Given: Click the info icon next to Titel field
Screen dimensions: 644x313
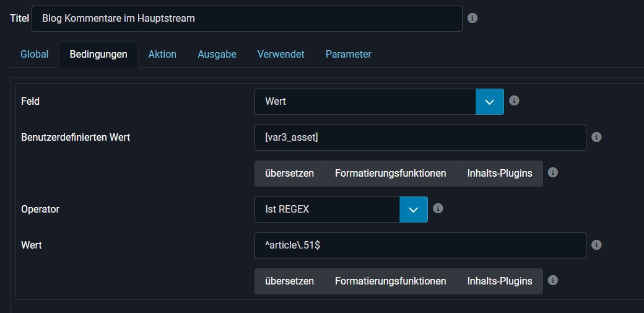Looking at the screenshot, I should (x=472, y=18).
